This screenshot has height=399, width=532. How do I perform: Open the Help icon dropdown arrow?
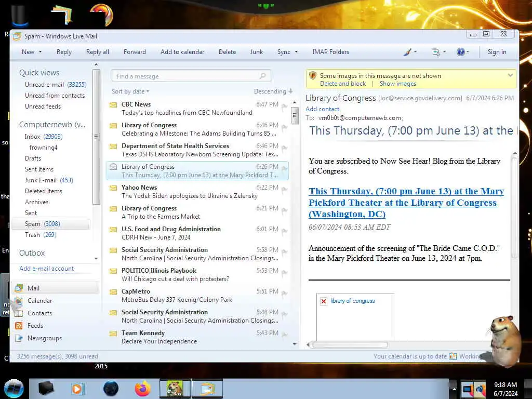point(468,52)
